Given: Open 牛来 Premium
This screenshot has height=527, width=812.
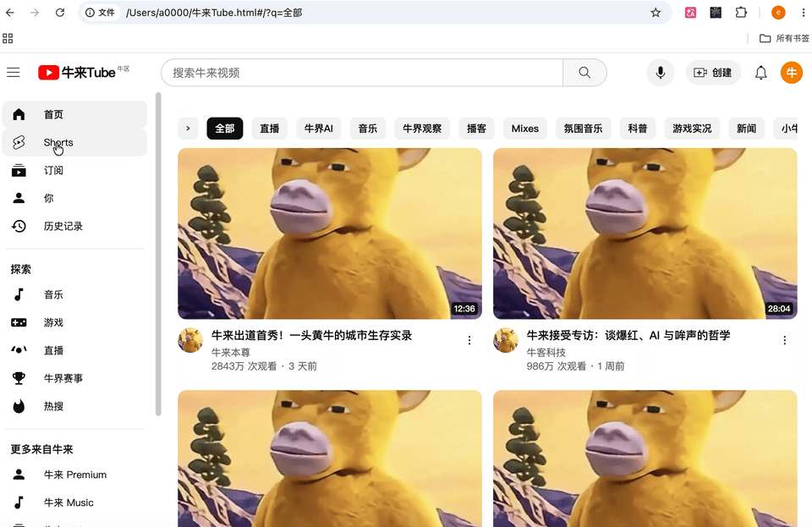Looking at the screenshot, I should click(74, 475).
